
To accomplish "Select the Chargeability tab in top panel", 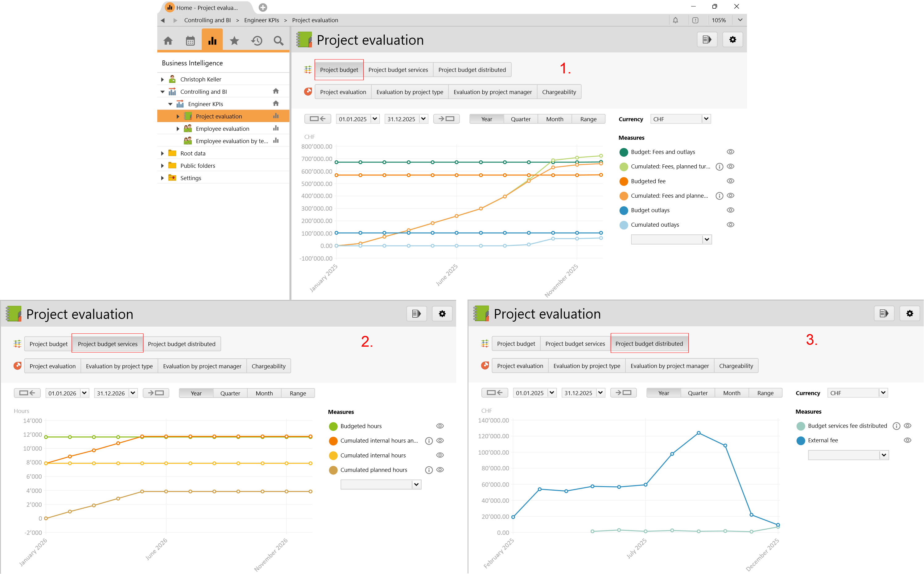I will (559, 92).
